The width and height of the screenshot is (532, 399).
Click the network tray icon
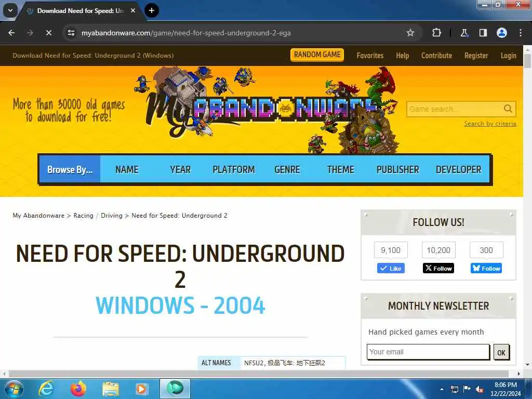[x=454, y=389]
